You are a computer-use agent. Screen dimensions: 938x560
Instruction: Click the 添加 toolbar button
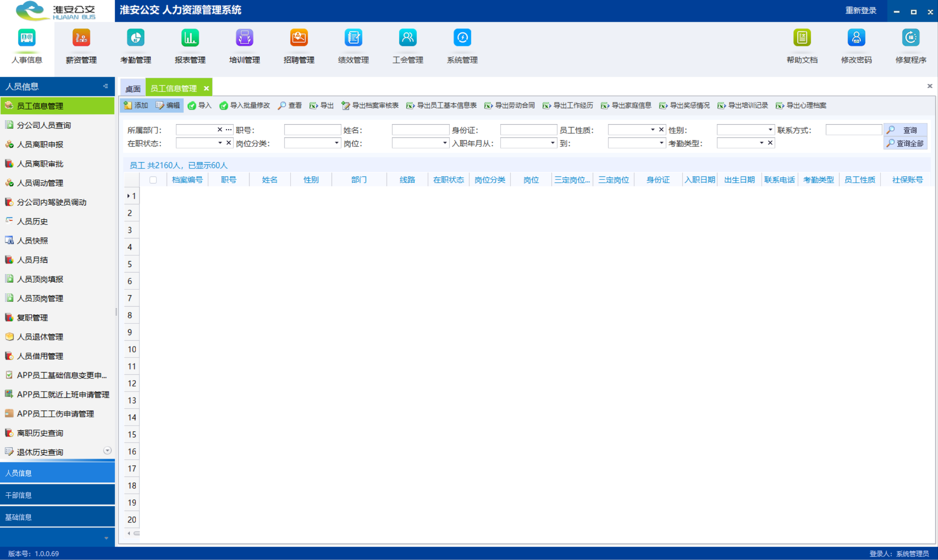(x=136, y=105)
